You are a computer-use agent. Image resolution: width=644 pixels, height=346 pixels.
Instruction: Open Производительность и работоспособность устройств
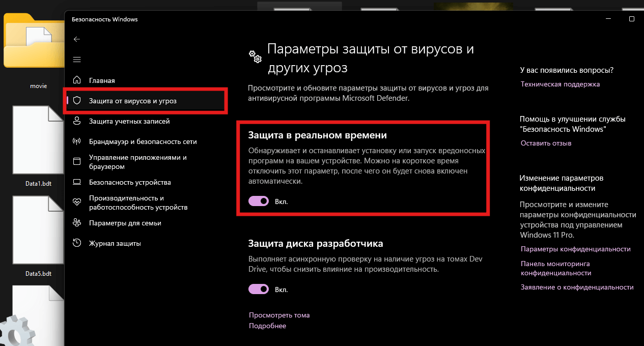138,203
